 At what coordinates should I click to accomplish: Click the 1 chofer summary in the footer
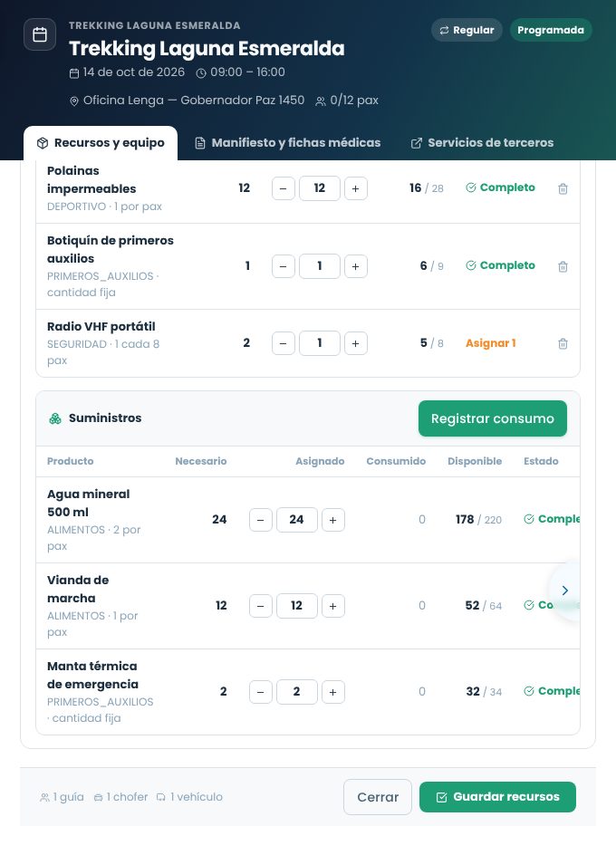[x=120, y=797]
